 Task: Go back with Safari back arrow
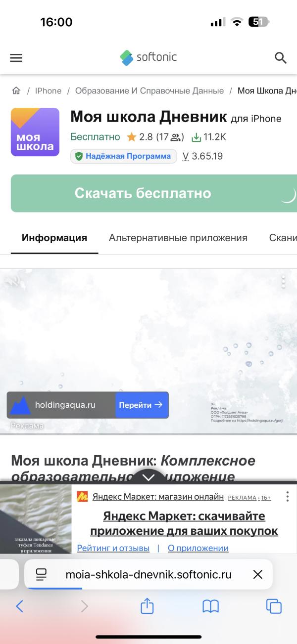tap(20, 606)
